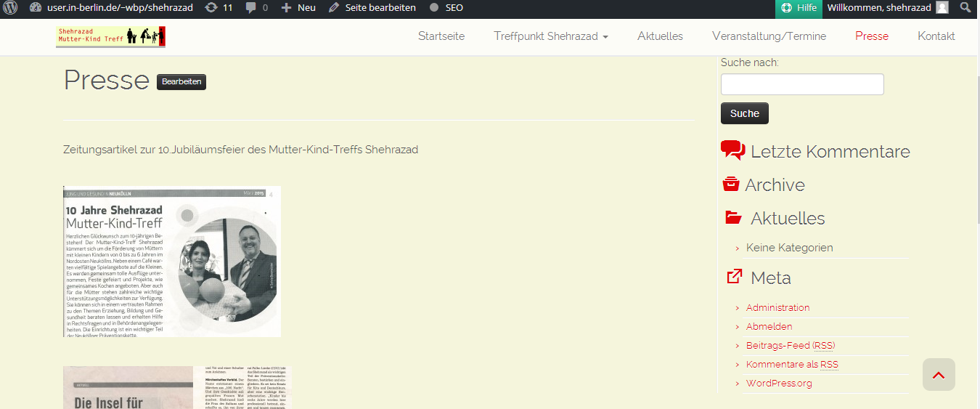Click the Bearbeiten edit button
Screen dimensions: 980x409
coord(181,82)
